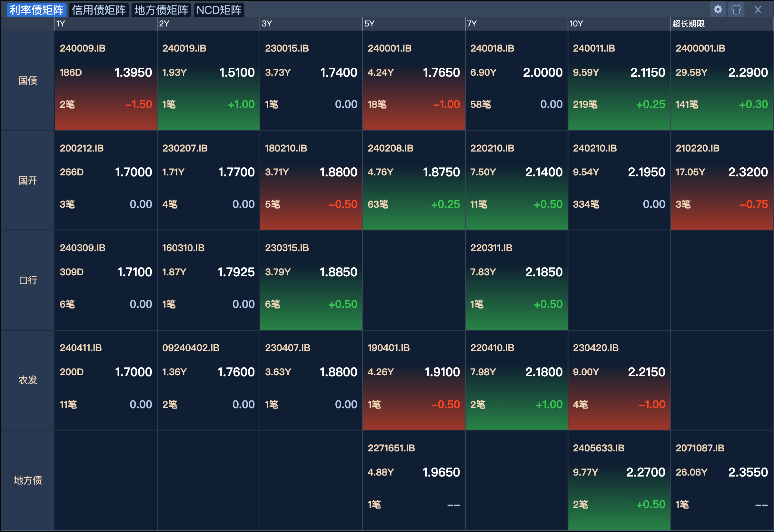Click the 国开 row header

tap(28, 180)
